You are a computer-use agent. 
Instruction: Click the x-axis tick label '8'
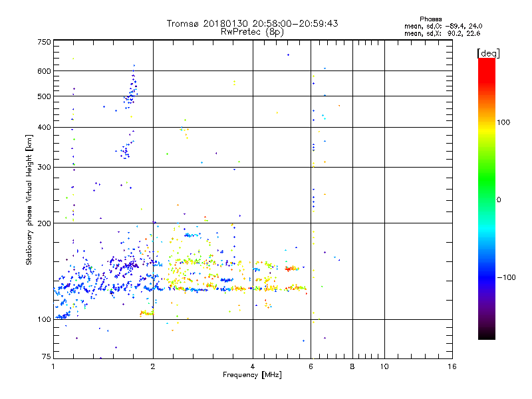352,366
